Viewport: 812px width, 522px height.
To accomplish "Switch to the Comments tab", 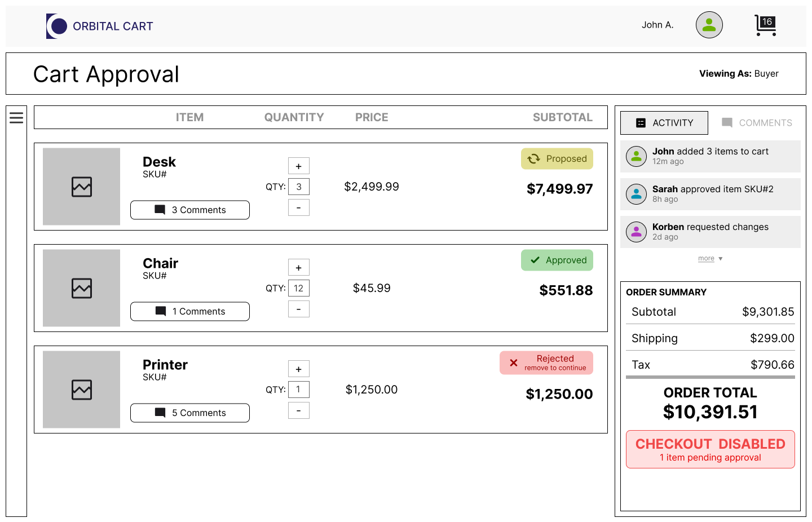I will coord(757,123).
